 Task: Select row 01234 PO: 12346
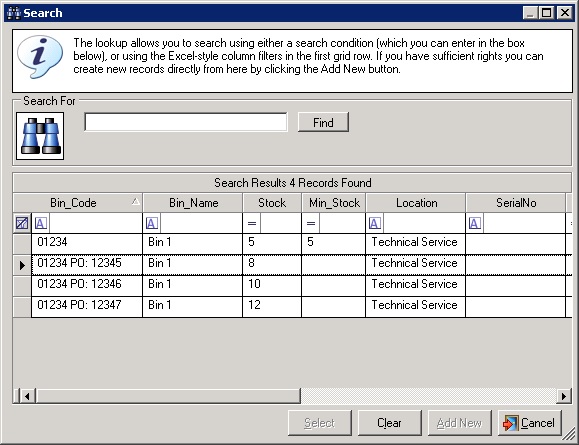coord(292,285)
